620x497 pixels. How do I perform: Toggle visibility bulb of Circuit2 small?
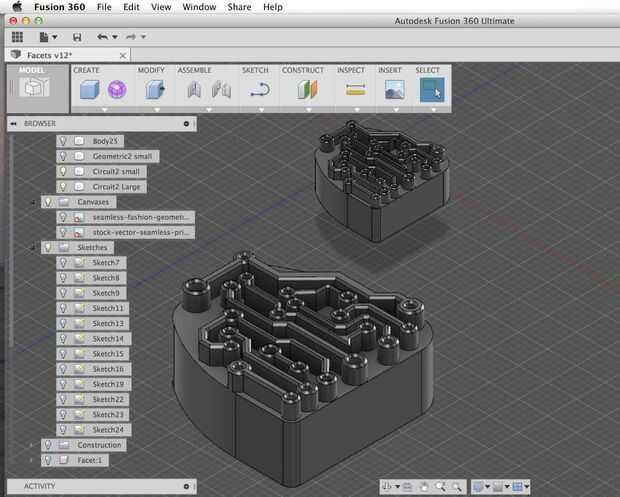tap(62, 171)
